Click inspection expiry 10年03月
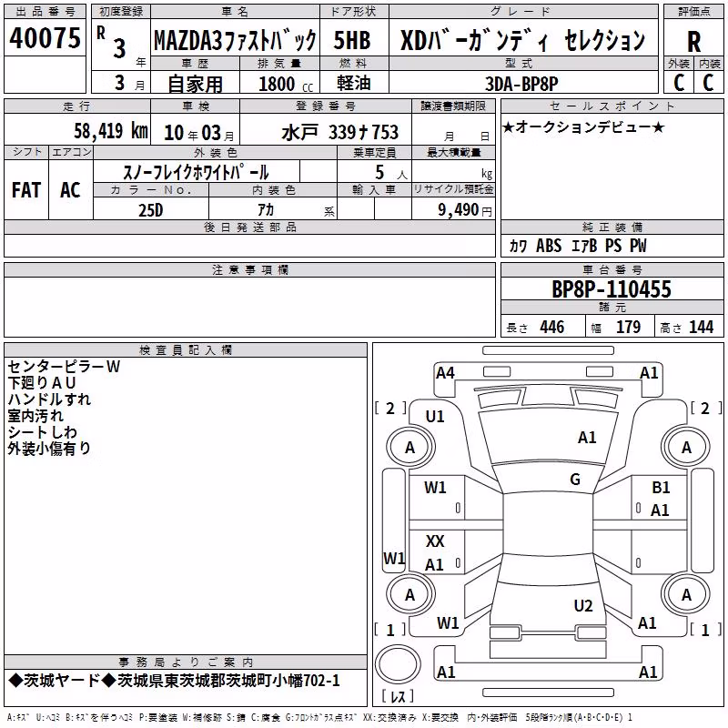The width and height of the screenshot is (728, 728). click(199, 133)
